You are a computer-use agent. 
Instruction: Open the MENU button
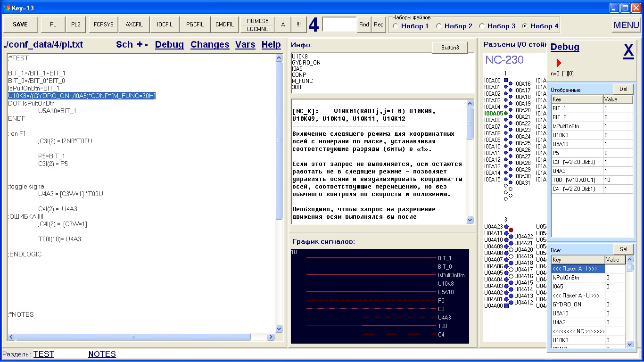(626, 25)
